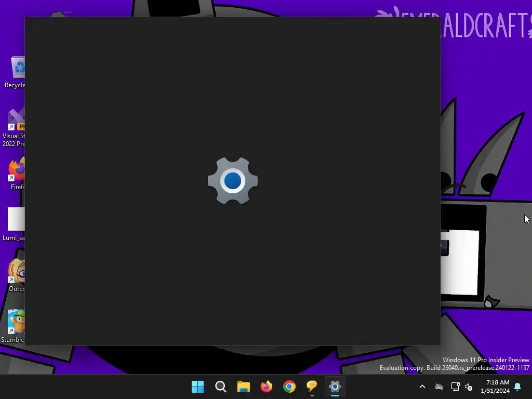The image size is (532, 399).
Task: Select the Firefox desktop shortcut
Action: pyautogui.click(x=15, y=174)
